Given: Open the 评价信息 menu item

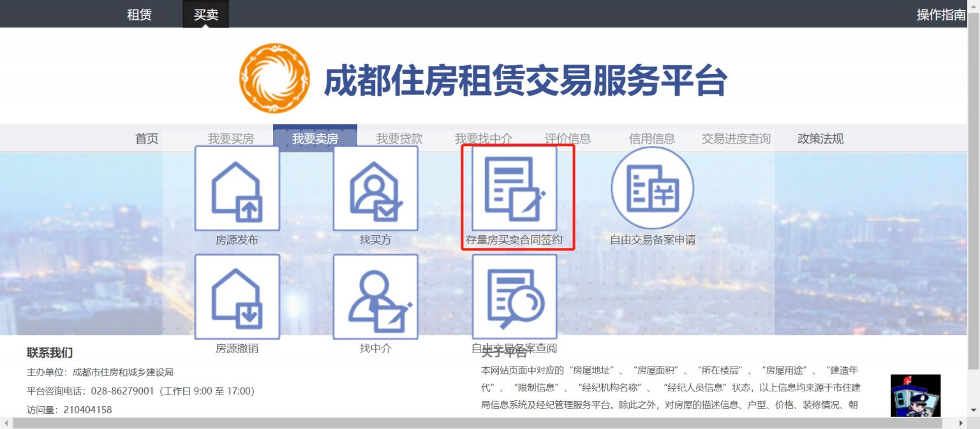Looking at the screenshot, I should (x=568, y=138).
